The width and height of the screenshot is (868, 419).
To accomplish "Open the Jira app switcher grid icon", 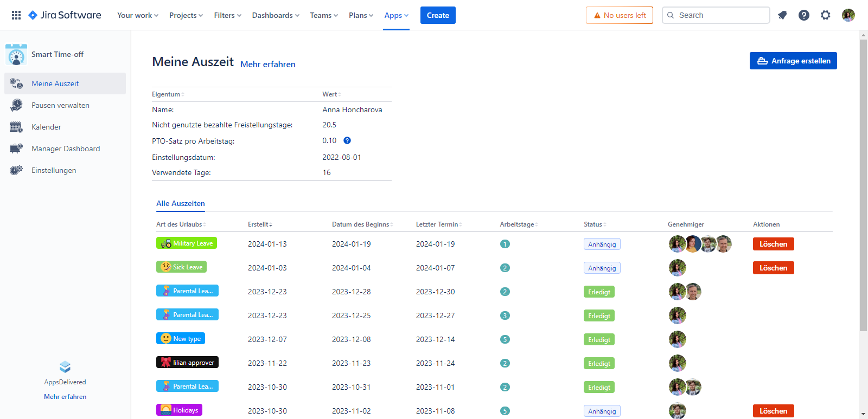I will pyautogui.click(x=16, y=15).
